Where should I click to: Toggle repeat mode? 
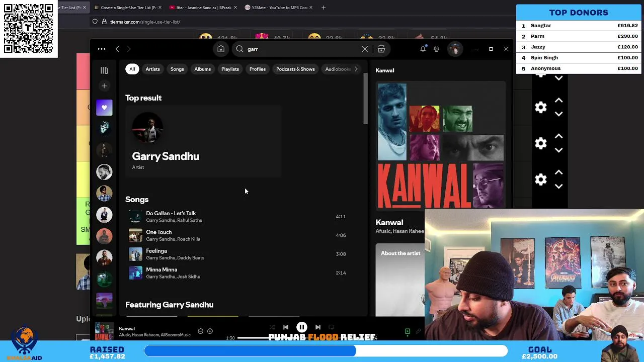tap(332, 327)
